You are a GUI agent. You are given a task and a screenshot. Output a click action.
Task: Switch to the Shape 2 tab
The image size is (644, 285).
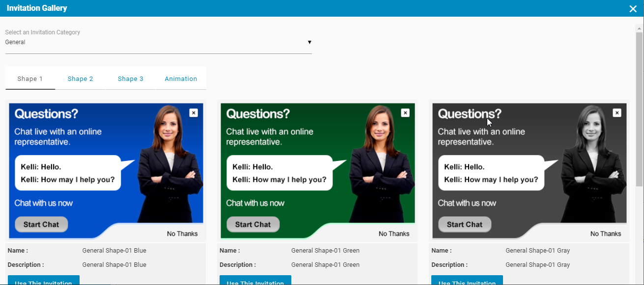pyautogui.click(x=81, y=79)
